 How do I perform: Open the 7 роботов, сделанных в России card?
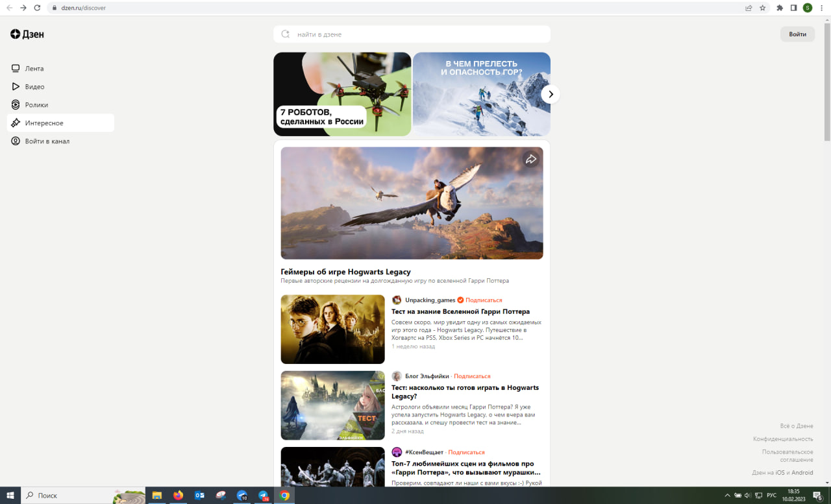(x=342, y=94)
